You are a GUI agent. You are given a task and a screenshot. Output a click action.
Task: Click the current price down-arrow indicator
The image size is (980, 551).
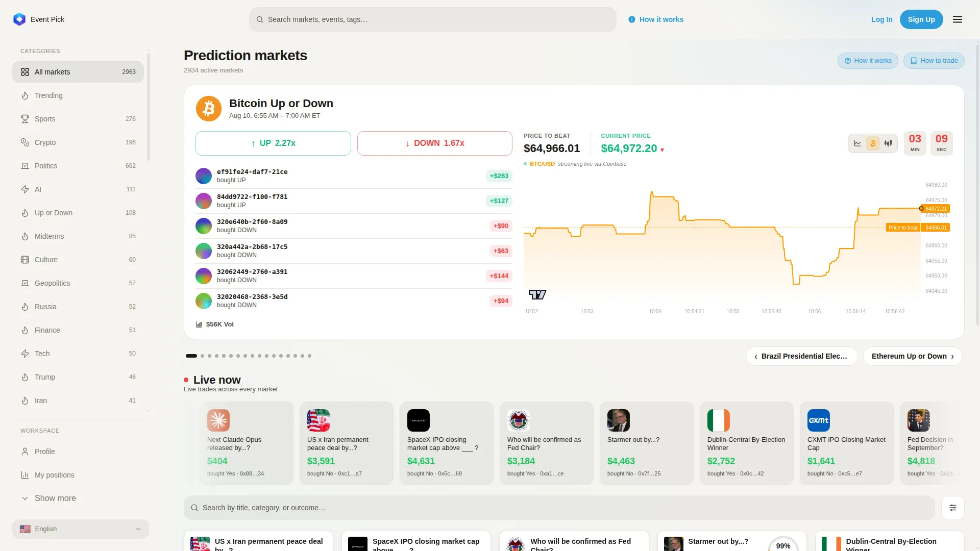[662, 150]
